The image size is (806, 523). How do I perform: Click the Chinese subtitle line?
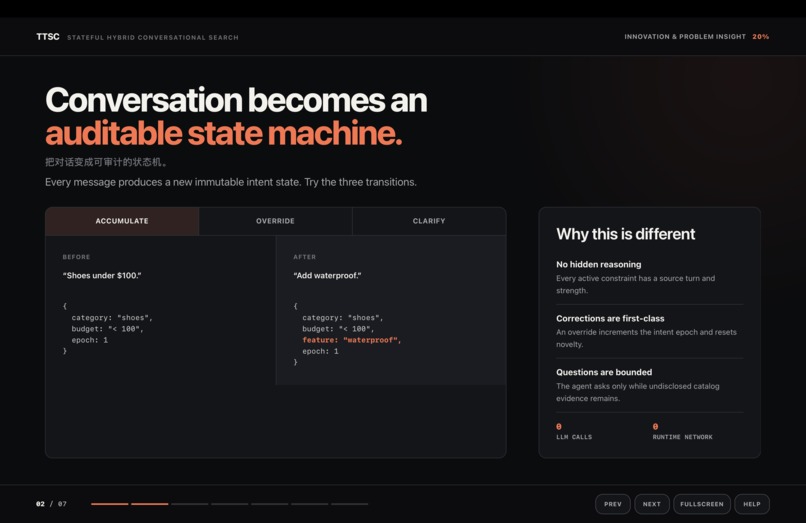[106, 162]
